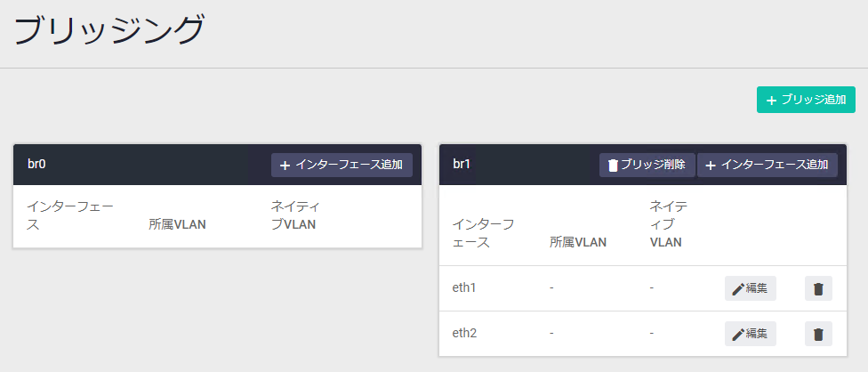Edit eth1 using the pencil 編集 button
The width and height of the screenshot is (868, 372).
[750, 288]
